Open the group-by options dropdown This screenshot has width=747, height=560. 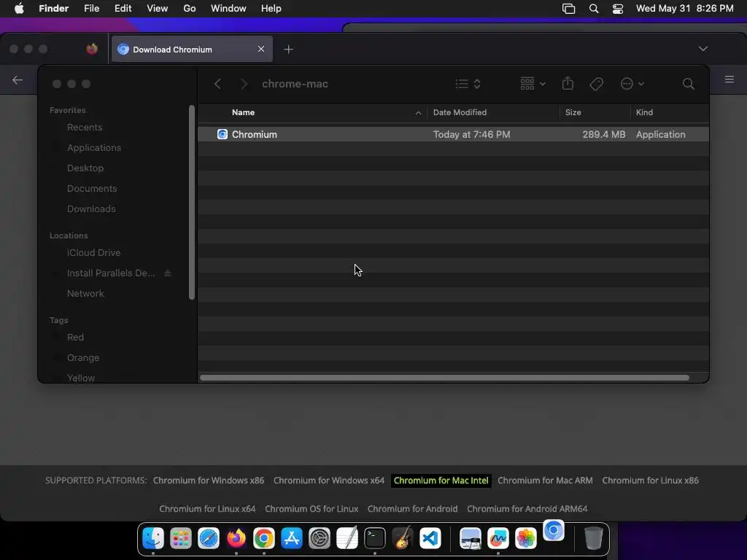coord(533,84)
